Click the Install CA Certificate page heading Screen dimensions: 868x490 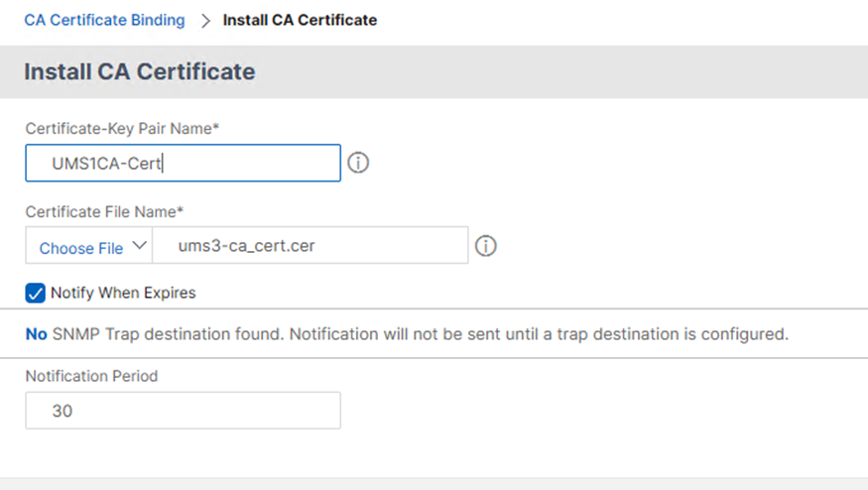click(x=139, y=71)
